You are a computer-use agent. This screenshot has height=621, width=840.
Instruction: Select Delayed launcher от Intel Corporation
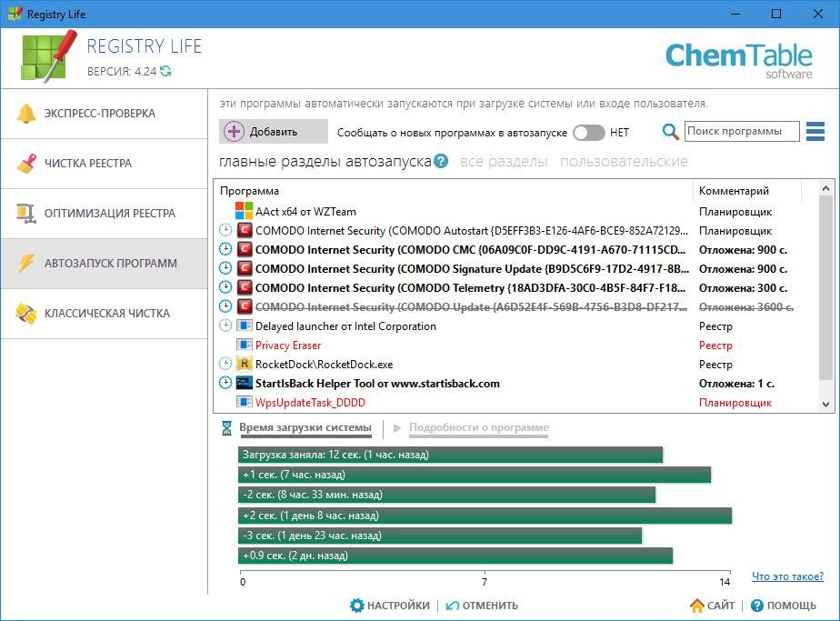(345, 326)
